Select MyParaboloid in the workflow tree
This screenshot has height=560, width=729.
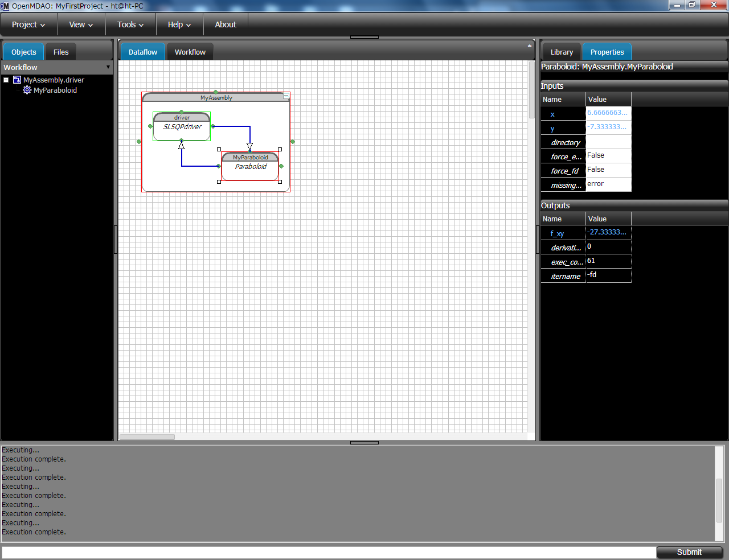[x=55, y=90]
